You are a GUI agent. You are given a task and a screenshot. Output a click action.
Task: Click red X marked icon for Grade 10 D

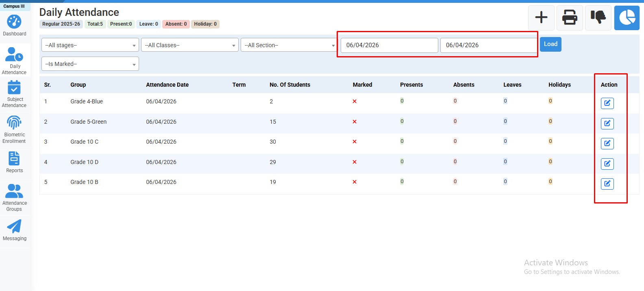pos(355,162)
